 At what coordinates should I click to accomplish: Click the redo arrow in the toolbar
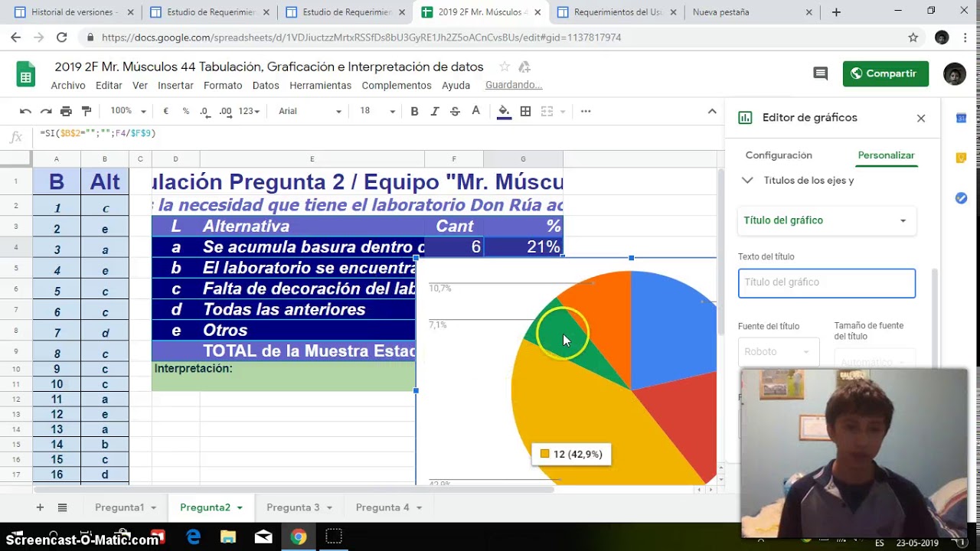46,111
